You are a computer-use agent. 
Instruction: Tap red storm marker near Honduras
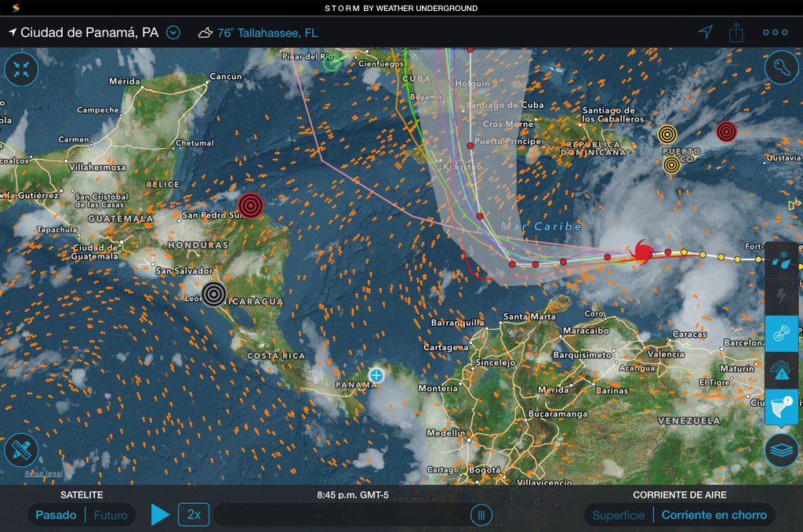point(250,205)
